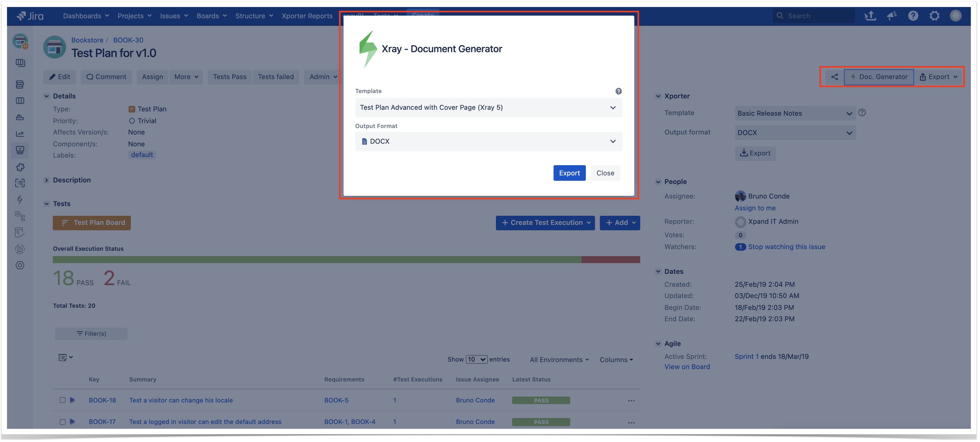Image resolution: width=980 pixels, height=442 pixels.
Task: Click the PASS status badge for BOOK-18
Action: (541, 400)
